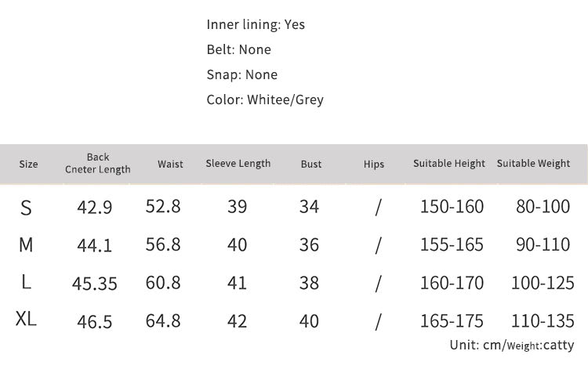This screenshot has height=380, width=588.
Task: Select the 165-175 height range
Action: (452, 320)
